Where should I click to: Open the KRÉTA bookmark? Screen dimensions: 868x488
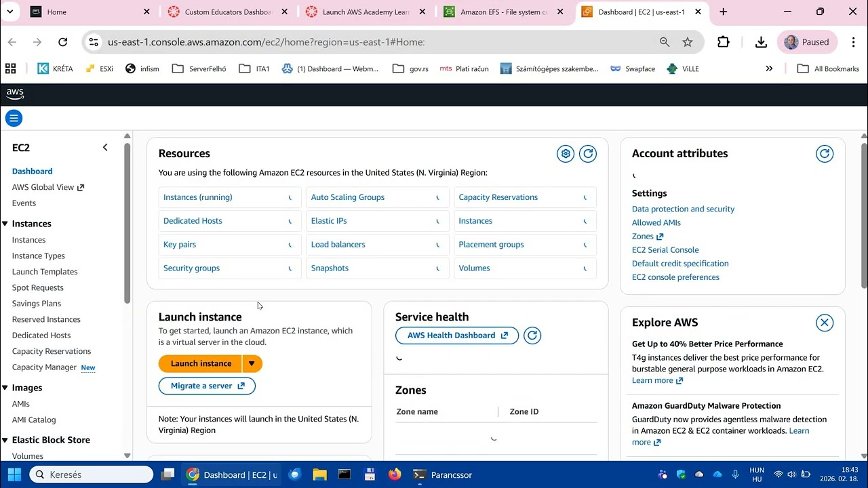55,68
